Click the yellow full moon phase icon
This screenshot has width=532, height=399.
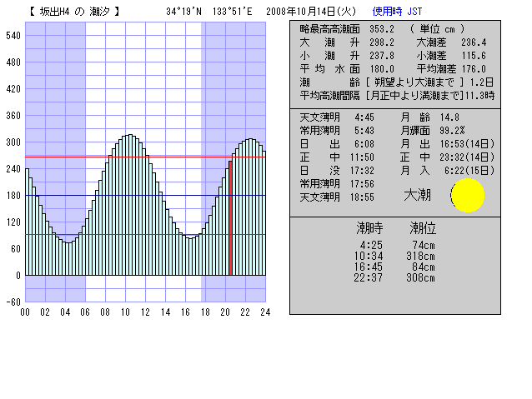pyautogui.click(x=467, y=195)
